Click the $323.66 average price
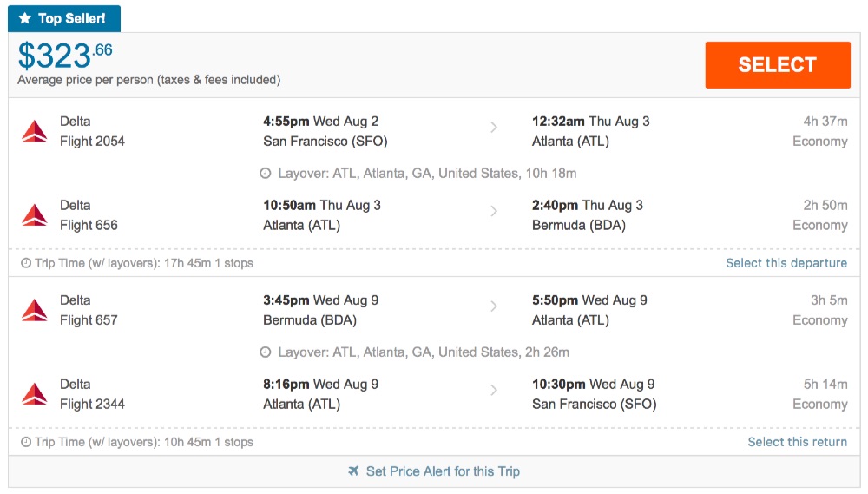The width and height of the screenshot is (868, 494). tap(66, 56)
